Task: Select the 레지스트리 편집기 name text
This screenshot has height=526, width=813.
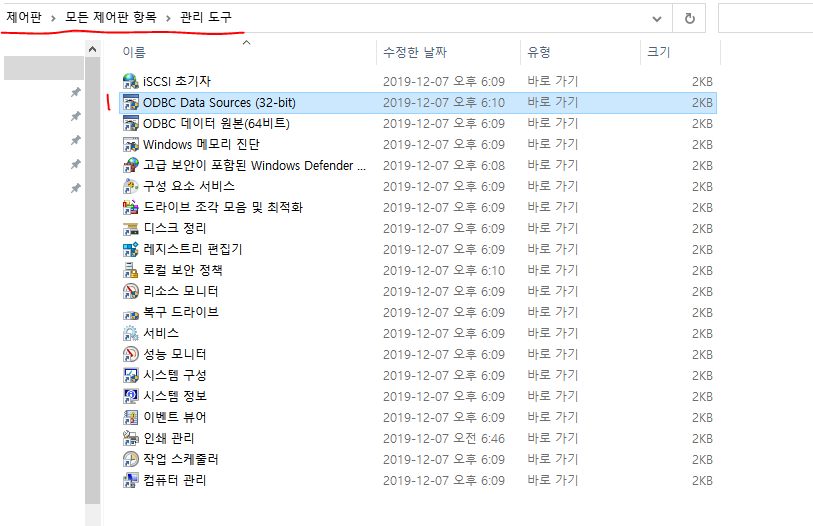Action: point(193,250)
